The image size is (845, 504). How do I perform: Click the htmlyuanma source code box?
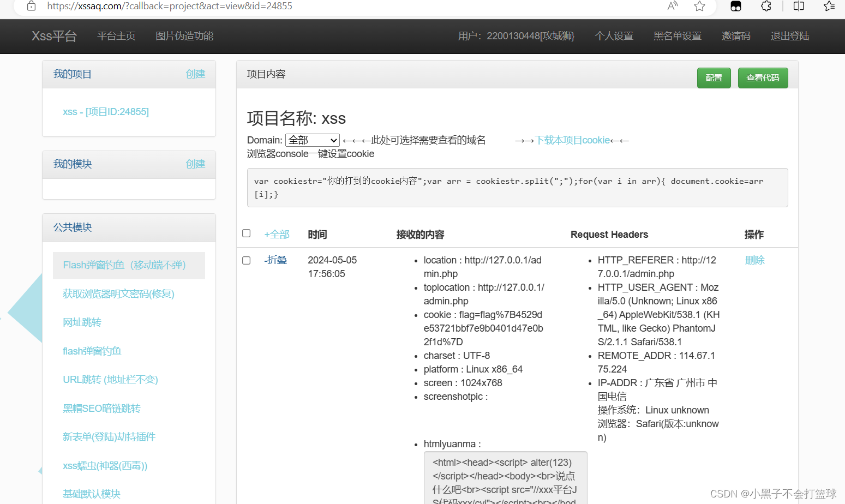coord(505,478)
